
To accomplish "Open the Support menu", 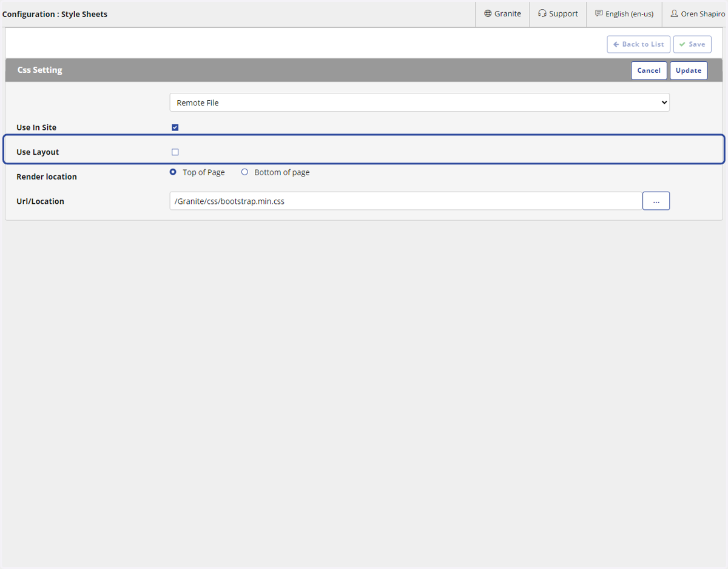I will pyautogui.click(x=558, y=14).
